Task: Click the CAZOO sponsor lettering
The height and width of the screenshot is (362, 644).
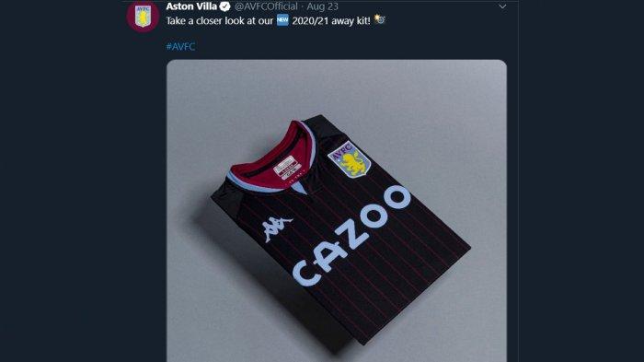Action: [351, 236]
